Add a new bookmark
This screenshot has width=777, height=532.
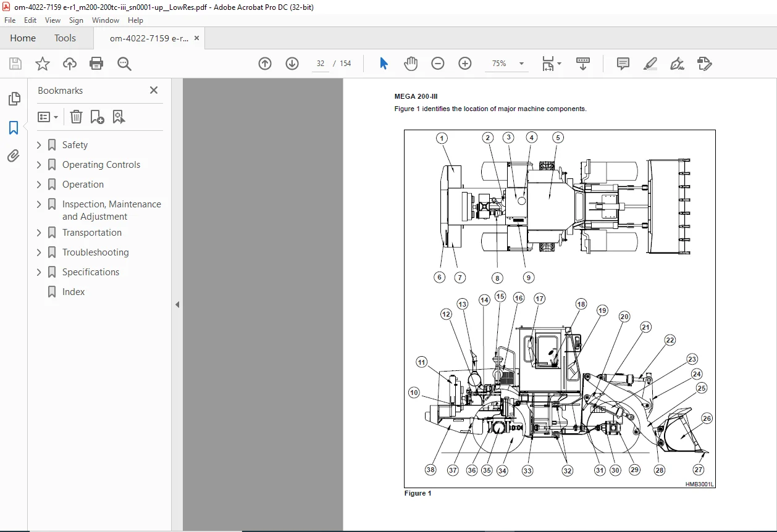98,117
